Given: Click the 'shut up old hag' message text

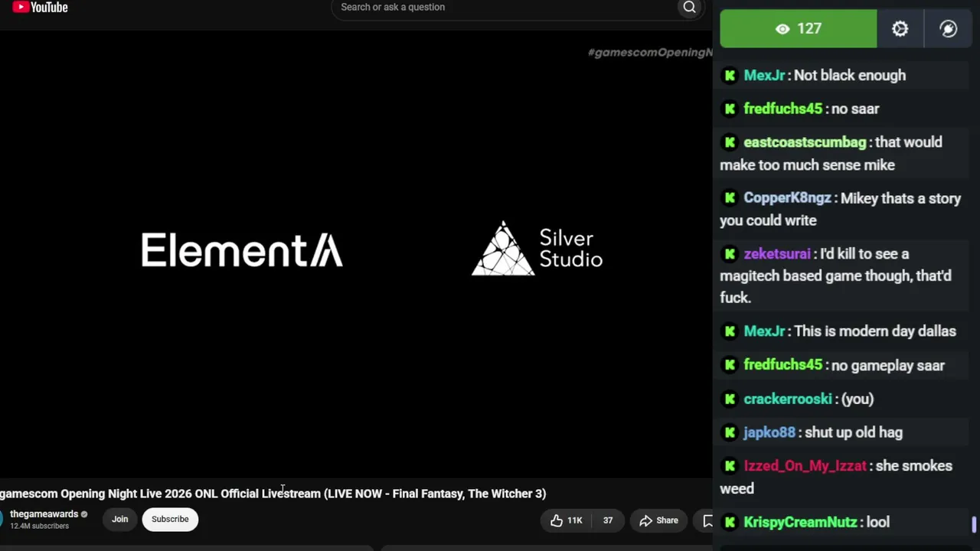Looking at the screenshot, I should click(x=854, y=432).
